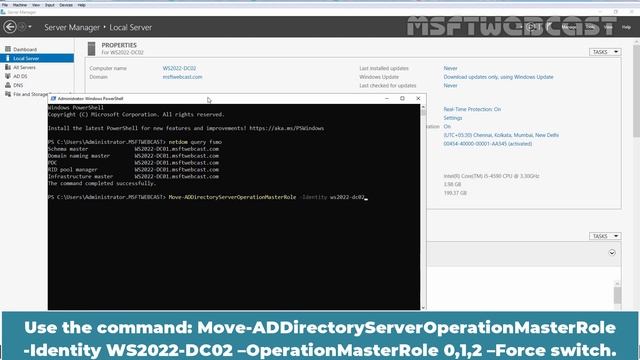This screenshot has height=360, width=640.
Task: Click 'netdom query fsmo' command text
Action: 195,142
